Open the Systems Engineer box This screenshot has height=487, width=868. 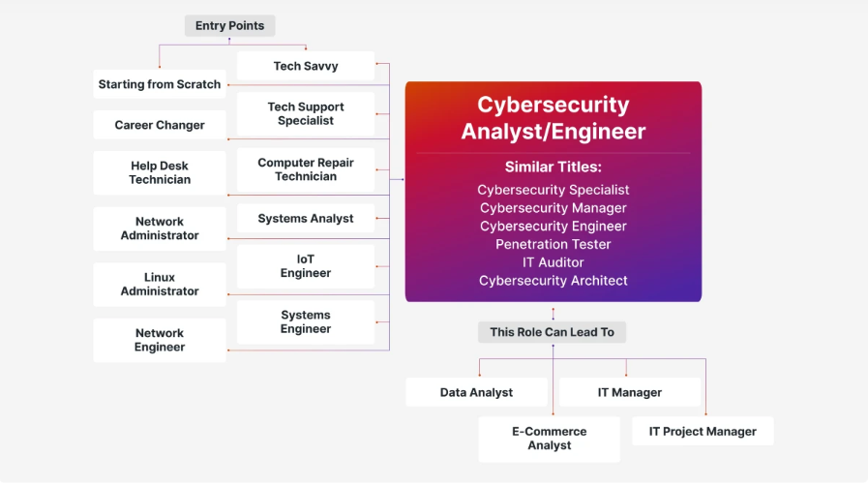pyautogui.click(x=306, y=322)
